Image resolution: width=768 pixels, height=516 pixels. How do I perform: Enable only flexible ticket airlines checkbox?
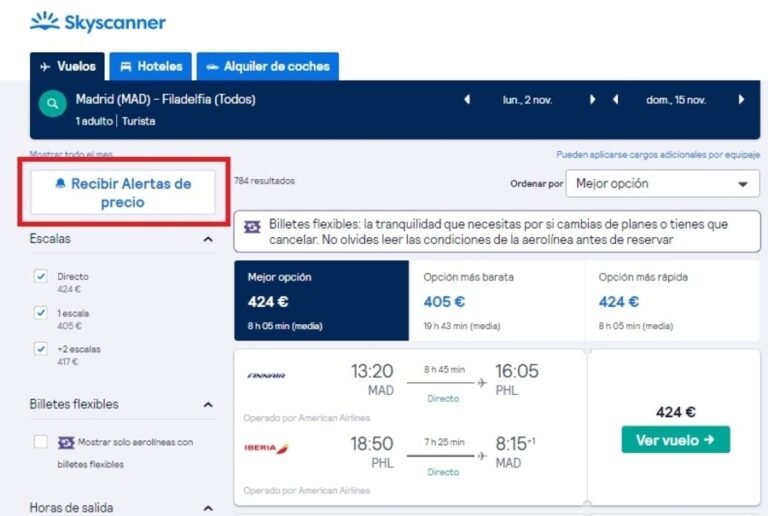(x=41, y=441)
